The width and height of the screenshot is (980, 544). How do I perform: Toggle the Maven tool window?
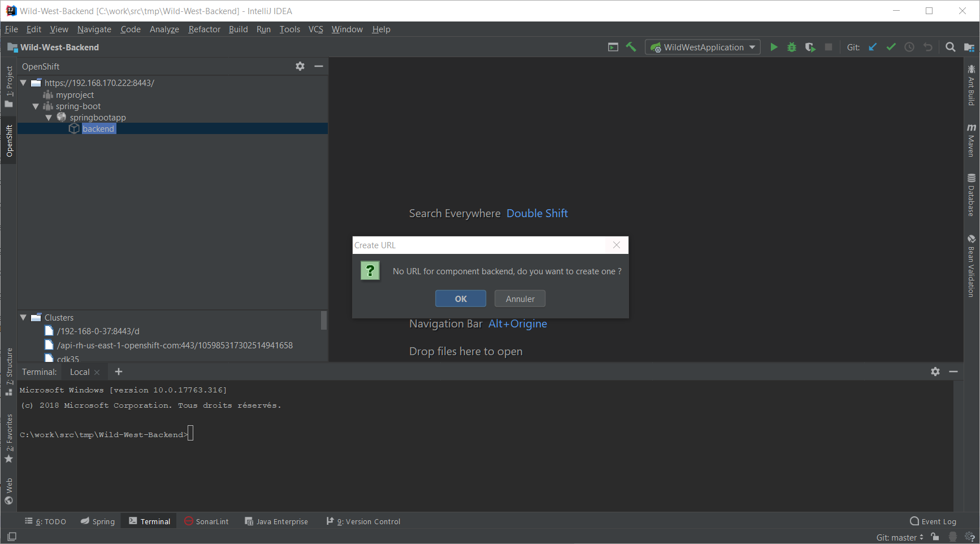click(971, 140)
